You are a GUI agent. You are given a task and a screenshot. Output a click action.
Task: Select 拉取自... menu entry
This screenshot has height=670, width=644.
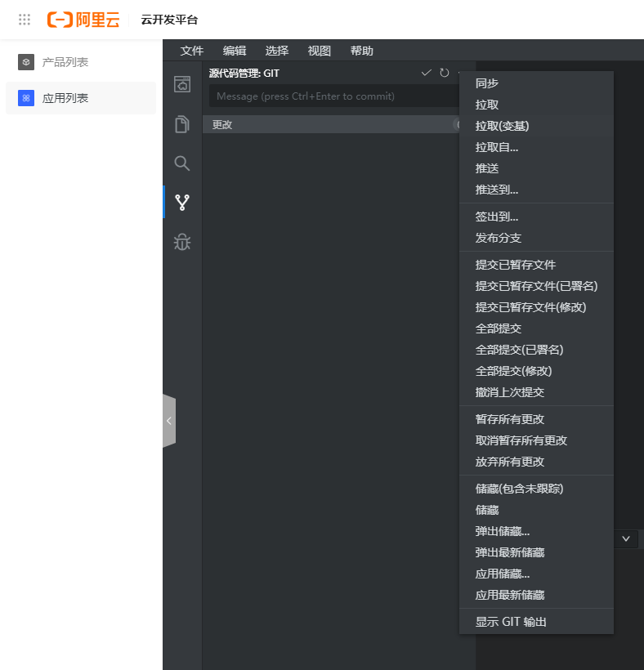coord(536,147)
